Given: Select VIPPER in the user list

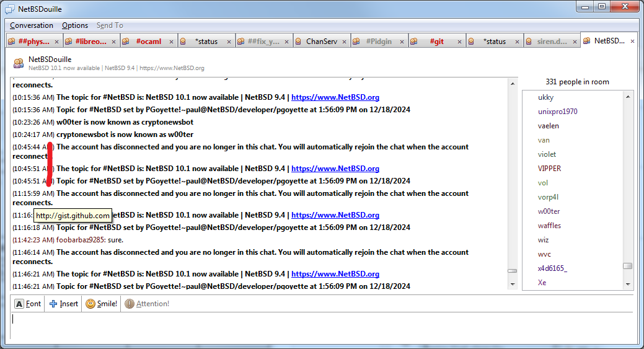Looking at the screenshot, I should click(549, 169).
